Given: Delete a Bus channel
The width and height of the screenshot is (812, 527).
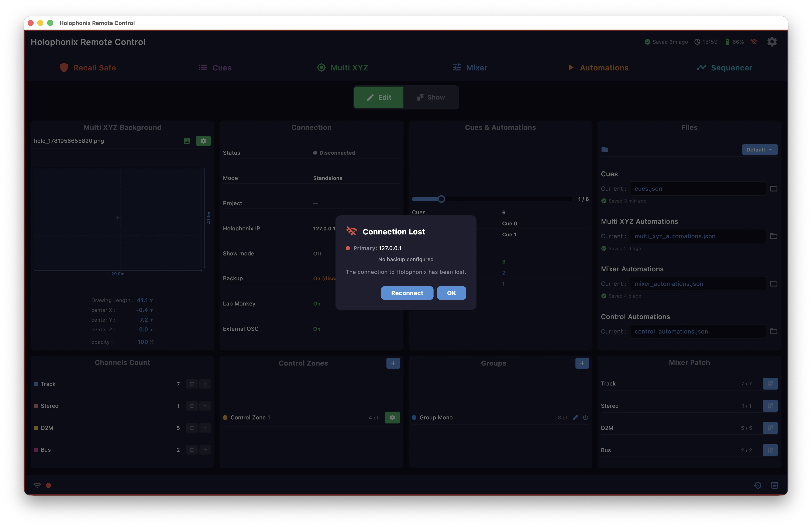Looking at the screenshot, I should pyautogui.click(x=192, y=450).
